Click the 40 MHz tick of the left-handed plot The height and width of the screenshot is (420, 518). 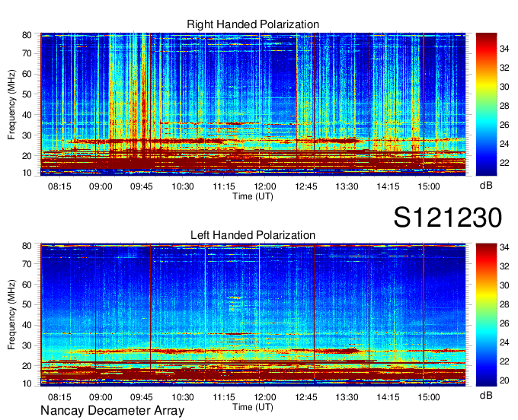[x=27, y=325]
